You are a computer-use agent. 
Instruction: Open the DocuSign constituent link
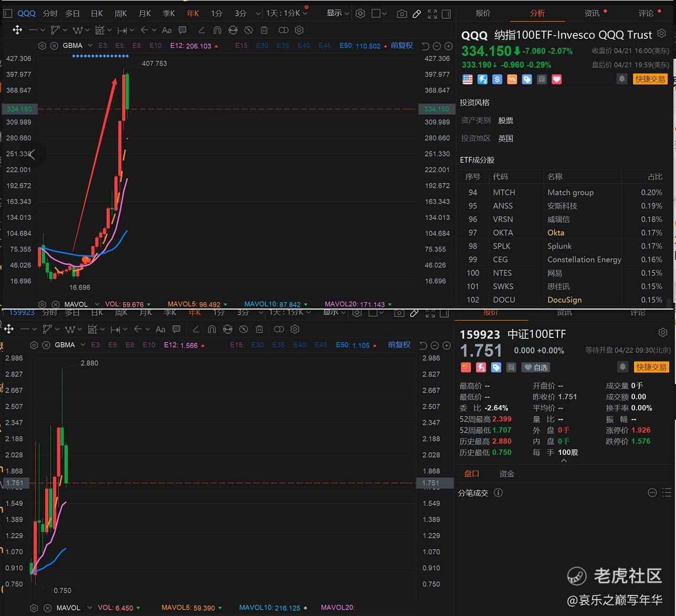tap(565, 300)
